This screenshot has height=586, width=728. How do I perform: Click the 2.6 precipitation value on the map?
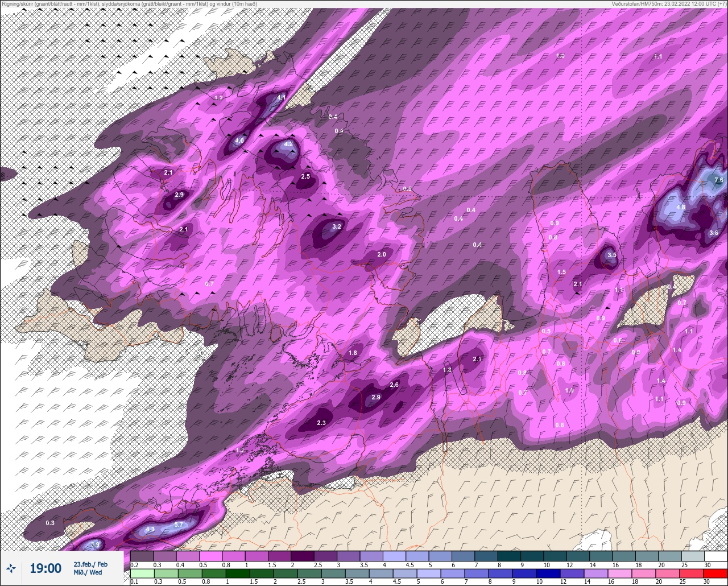point(394,385)
